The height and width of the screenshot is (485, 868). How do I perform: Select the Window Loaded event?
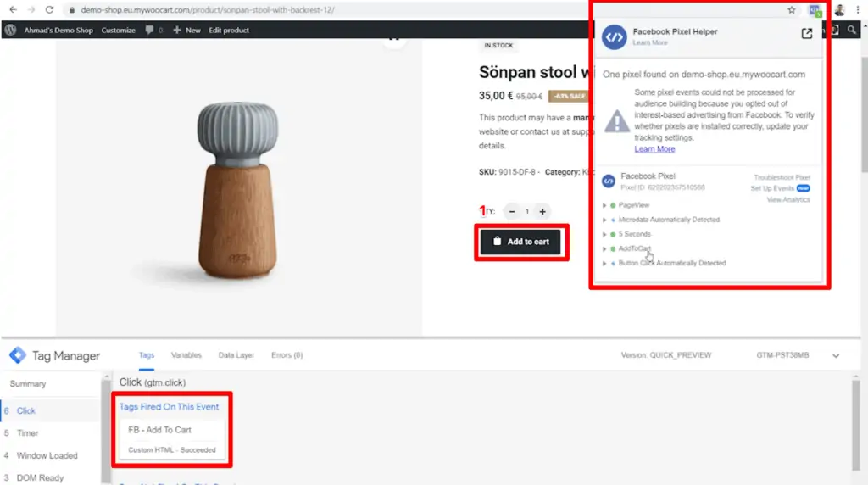click(47, 455)
